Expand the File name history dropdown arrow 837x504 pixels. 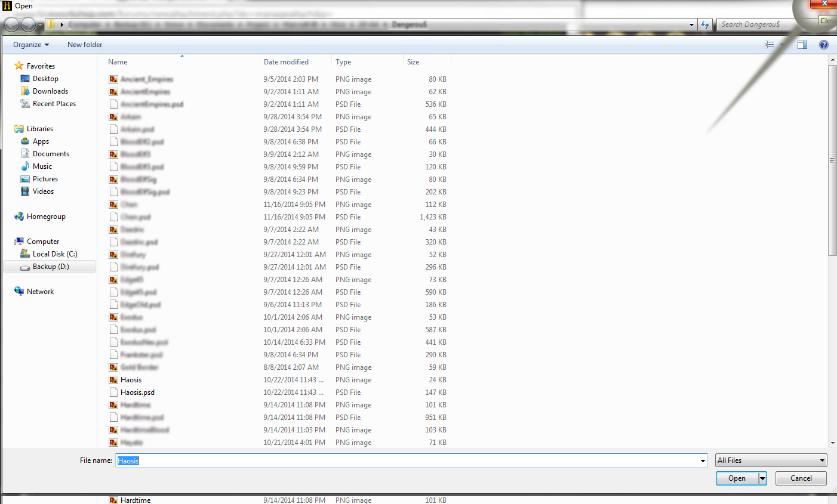(x=703, y=460)
